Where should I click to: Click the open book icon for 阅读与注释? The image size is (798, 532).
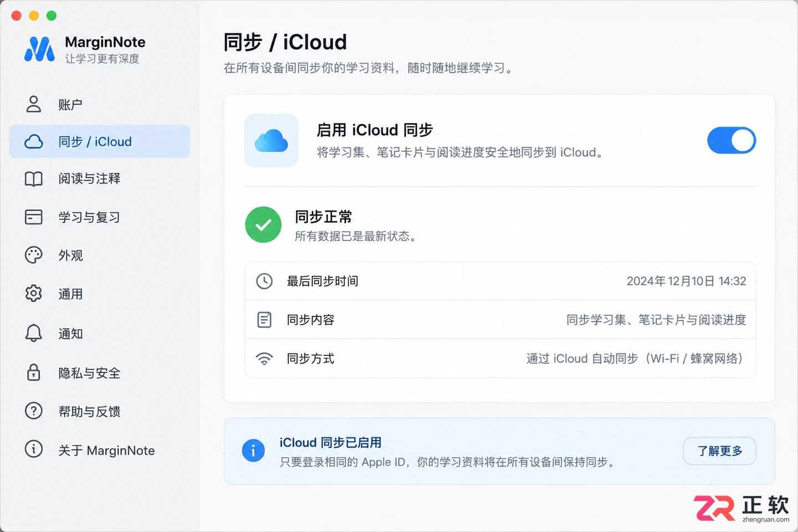(x=34, y=178)
